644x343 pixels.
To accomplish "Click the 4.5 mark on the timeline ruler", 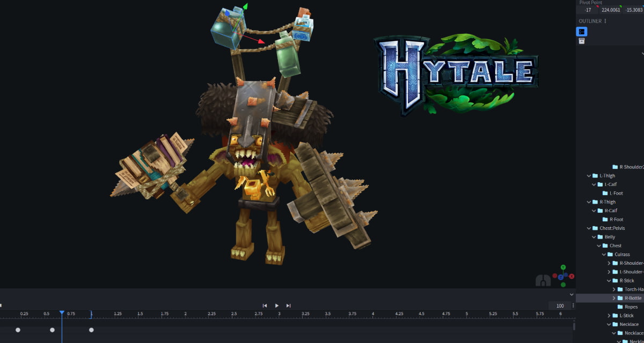I will point(421,314).
